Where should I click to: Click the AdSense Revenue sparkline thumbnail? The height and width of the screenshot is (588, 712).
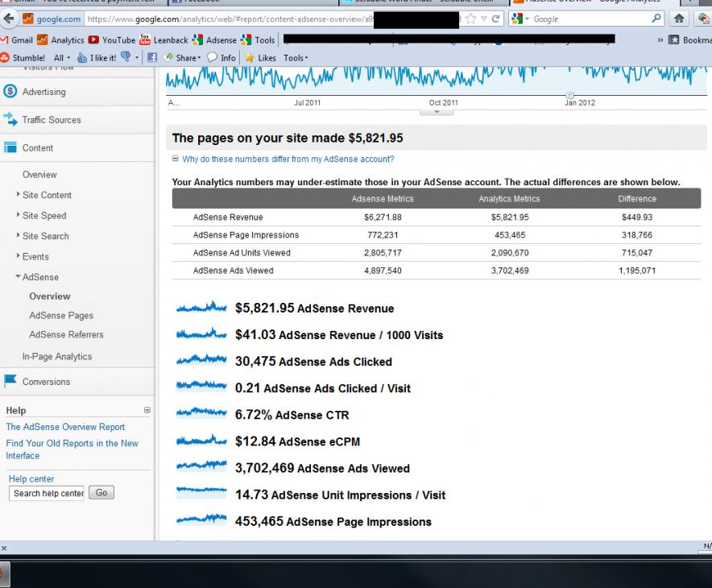pyautogui.click(x=201, y=308)
